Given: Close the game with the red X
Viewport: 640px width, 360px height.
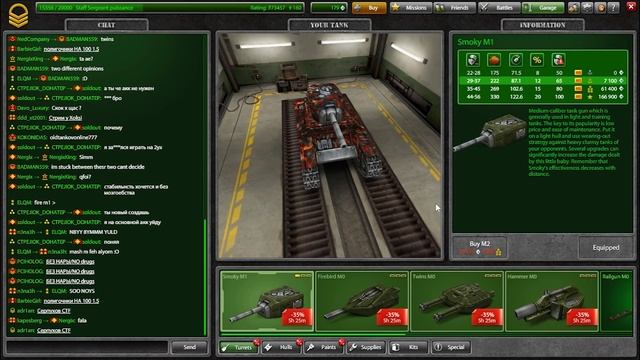Looking at the screenshot, I should 631,7.
